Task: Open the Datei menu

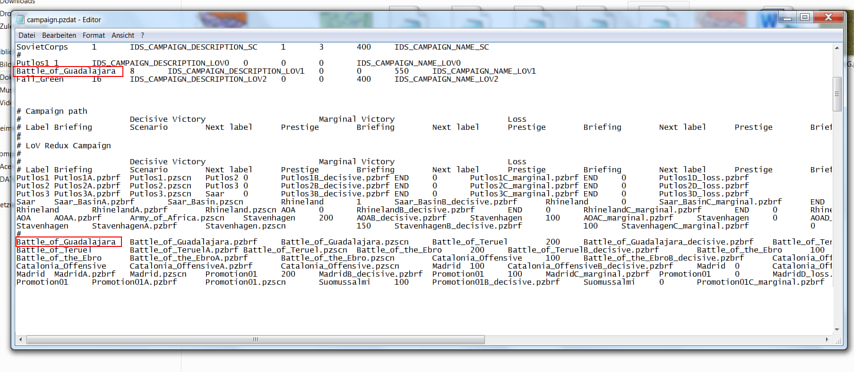Action: 27,35
